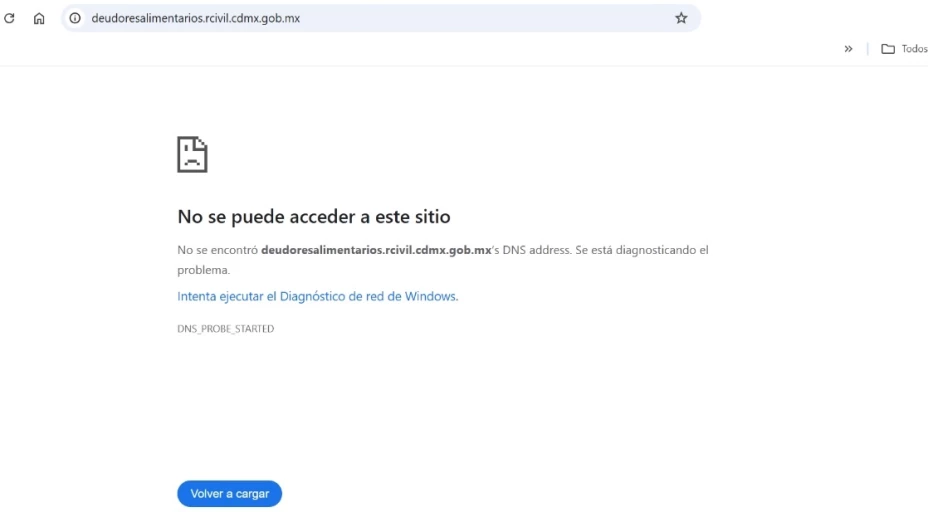Expand hidden bookmarks with the double chevron

click(848, 49)
